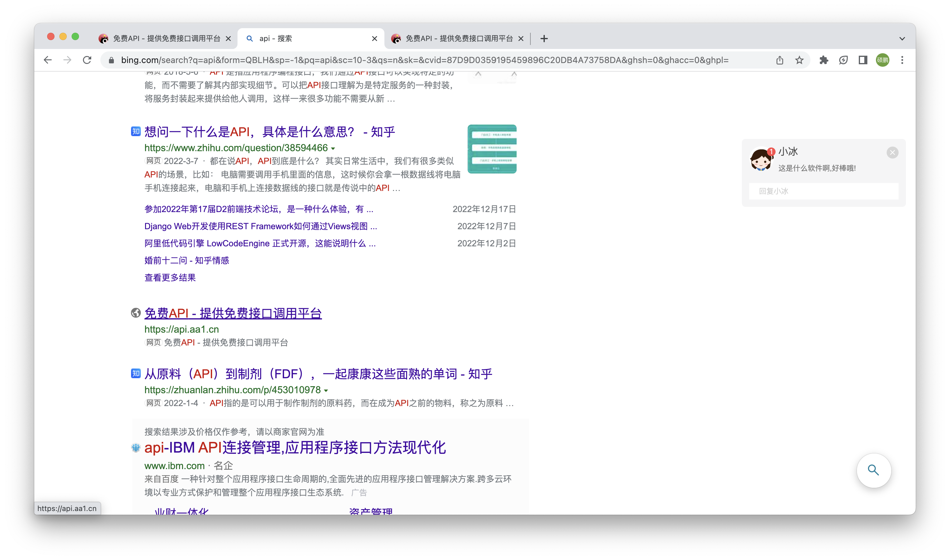Open a new tab with the plus button
The height and width of the screenshot is (560, 950).
click(x=544, y=39)
